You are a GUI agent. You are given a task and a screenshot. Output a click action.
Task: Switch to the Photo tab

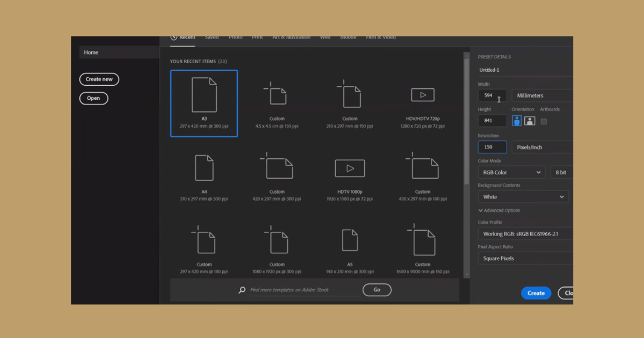[236, 38]
